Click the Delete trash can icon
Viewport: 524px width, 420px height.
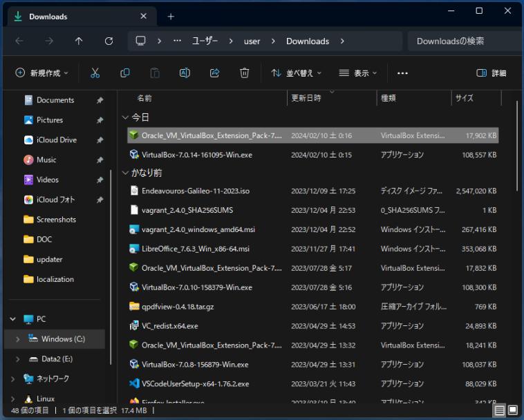coord(244,73)
